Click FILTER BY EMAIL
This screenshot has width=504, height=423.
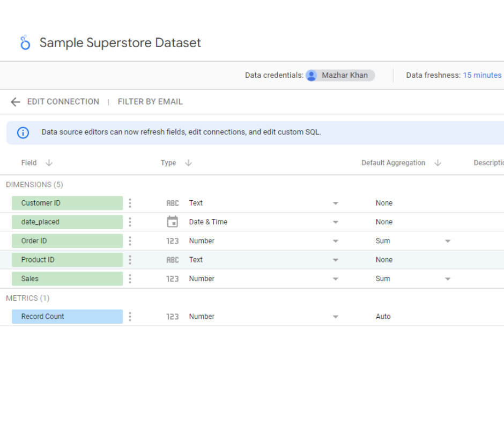pos(150,102)
